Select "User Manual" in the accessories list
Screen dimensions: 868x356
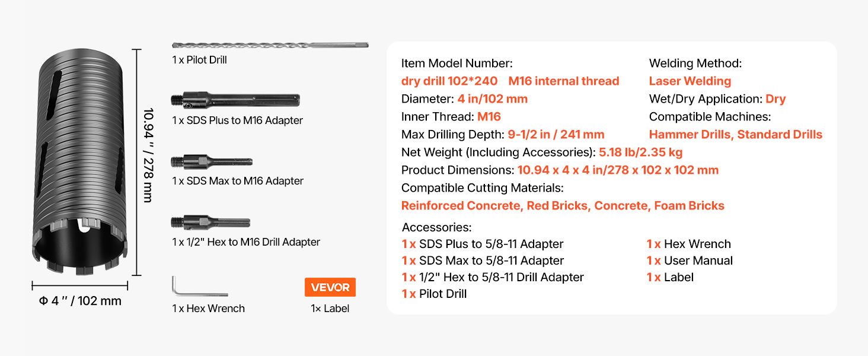click(x=698, y=260)
